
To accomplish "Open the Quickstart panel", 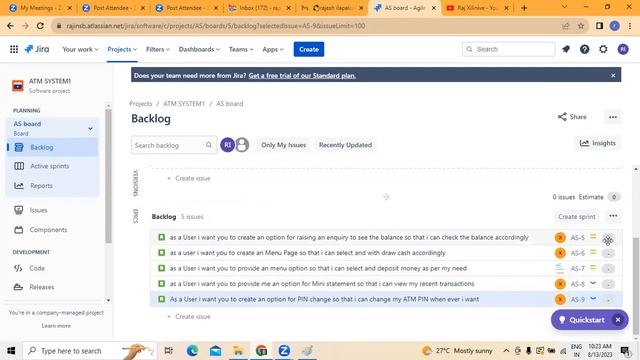I will click(582, 320).
